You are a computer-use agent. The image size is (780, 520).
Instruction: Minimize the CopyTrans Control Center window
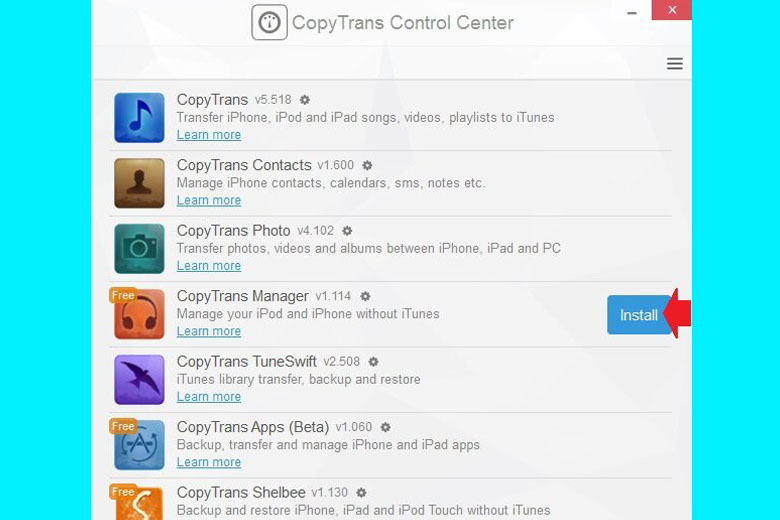pos(632,11)
